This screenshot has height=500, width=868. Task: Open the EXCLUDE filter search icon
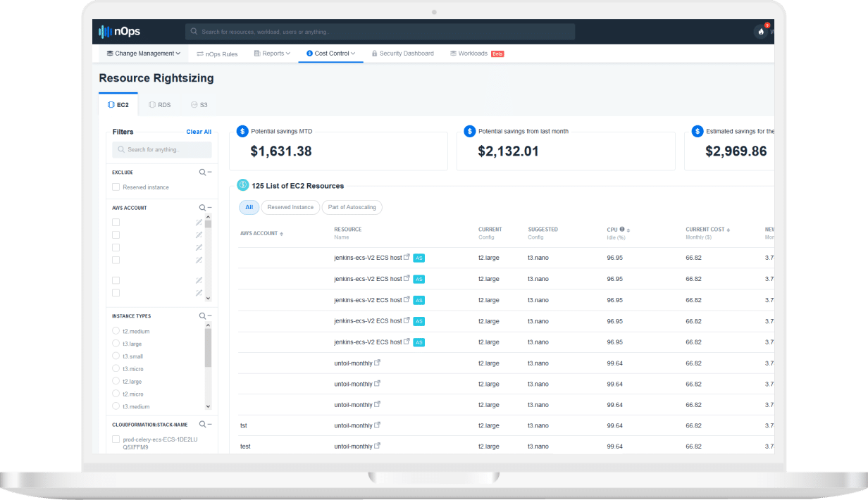pyautogui.click(x=202, y=172)
